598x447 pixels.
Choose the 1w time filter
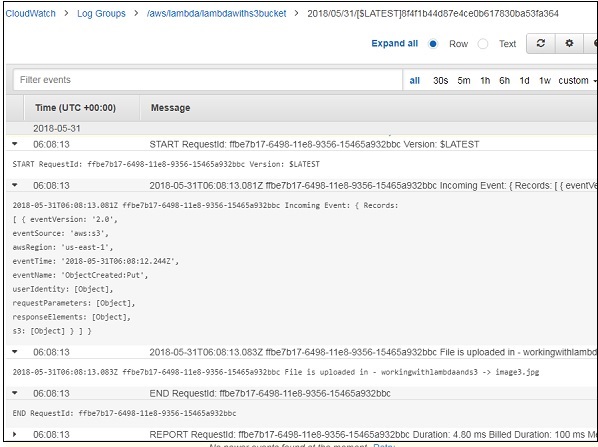pos(545,80)
